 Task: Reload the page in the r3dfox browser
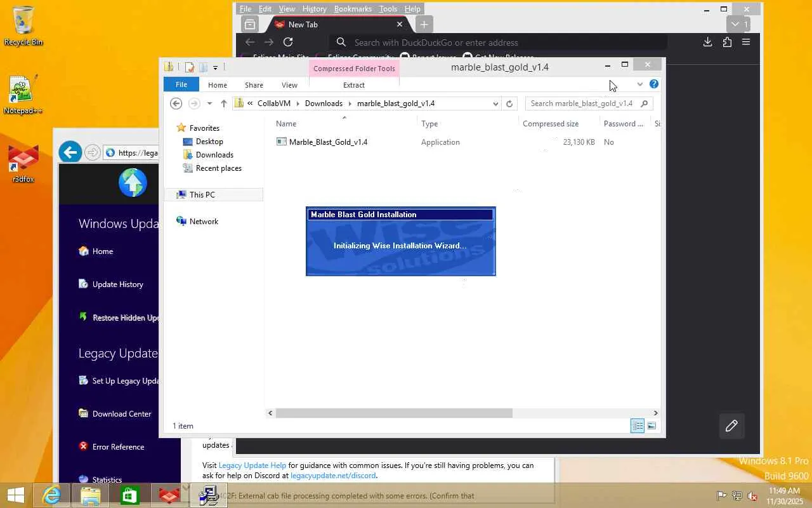coord(288,43)
